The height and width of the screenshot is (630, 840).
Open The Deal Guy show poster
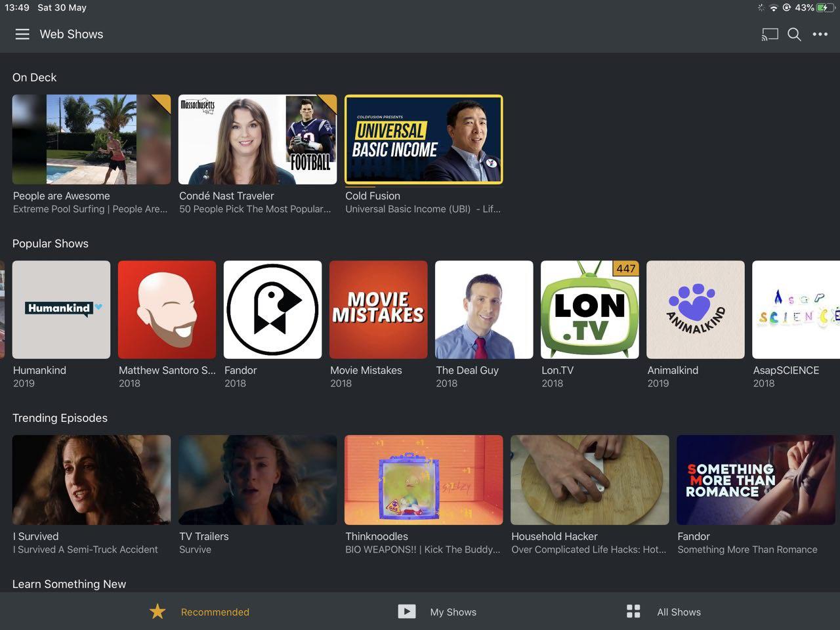484,310
